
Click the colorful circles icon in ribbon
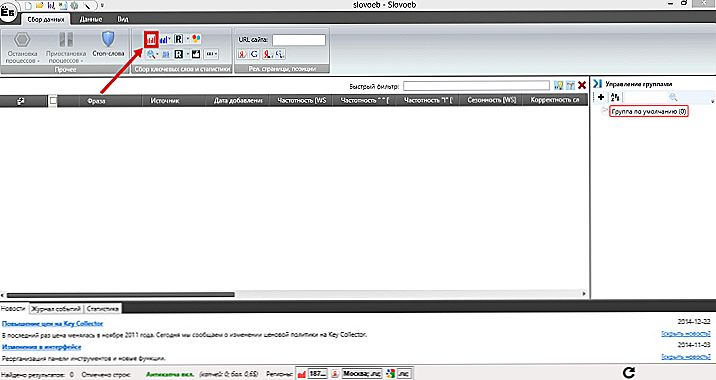196,39
